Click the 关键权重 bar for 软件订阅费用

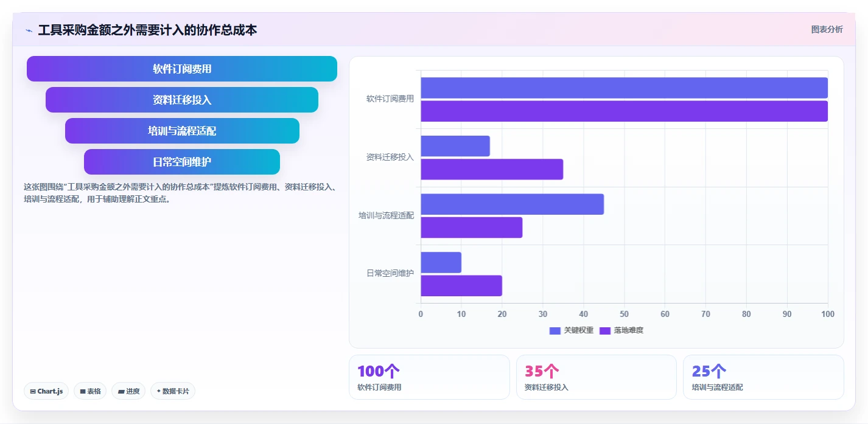(x=624, y=88)
